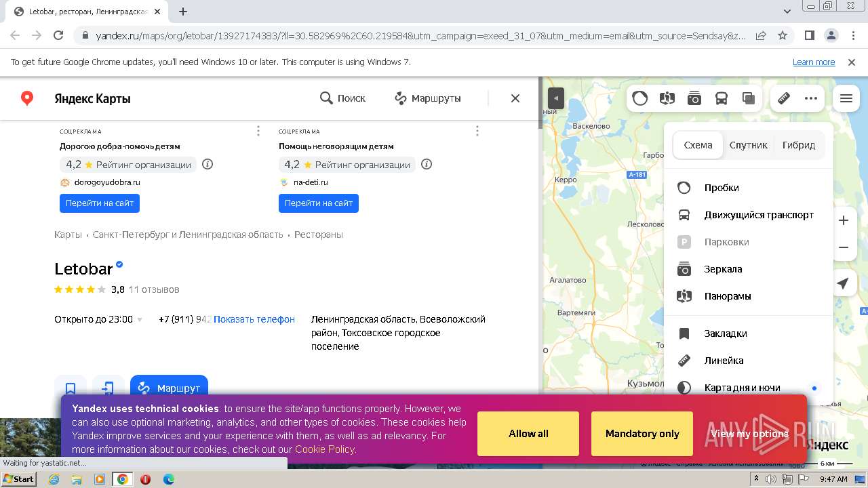Enable Движущийся транспорт layer
Viewport: 868px width, 488px height.
748,215
